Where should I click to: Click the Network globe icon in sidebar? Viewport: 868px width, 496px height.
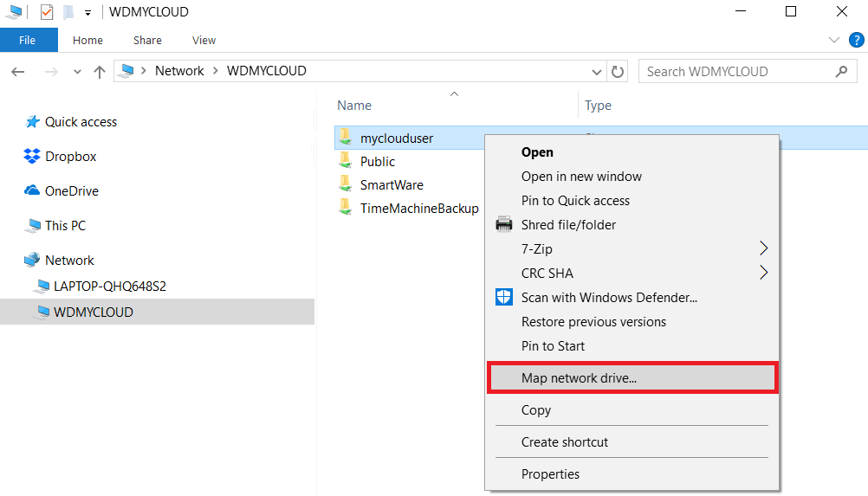32,260
